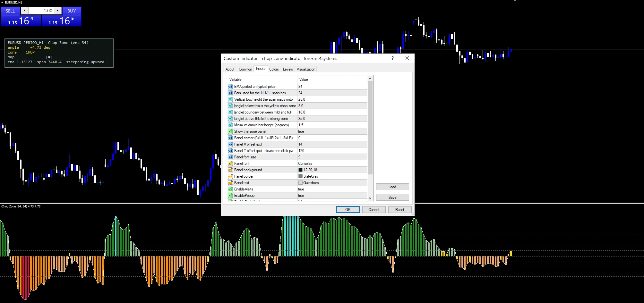Click icon beside yellow chop zone row
644x303 pixels.
(230, 106)
